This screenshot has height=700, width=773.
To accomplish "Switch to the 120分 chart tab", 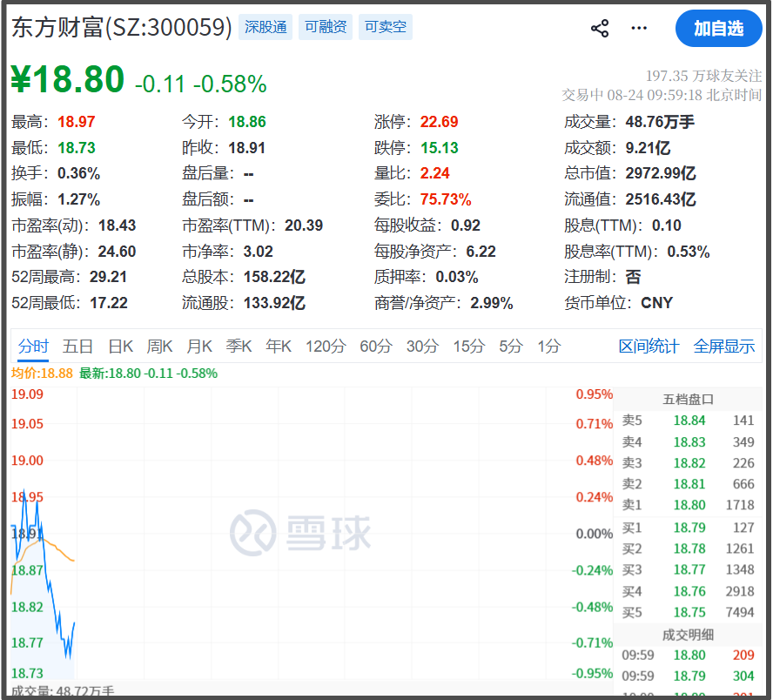I will coord(326,346).
